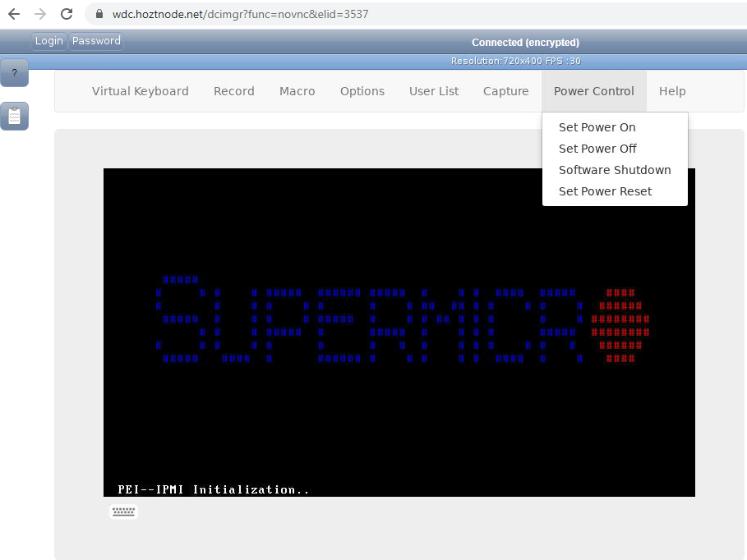747x560 pixels.
Task: Choose Set Power Off
Action: tap(615, 149)
